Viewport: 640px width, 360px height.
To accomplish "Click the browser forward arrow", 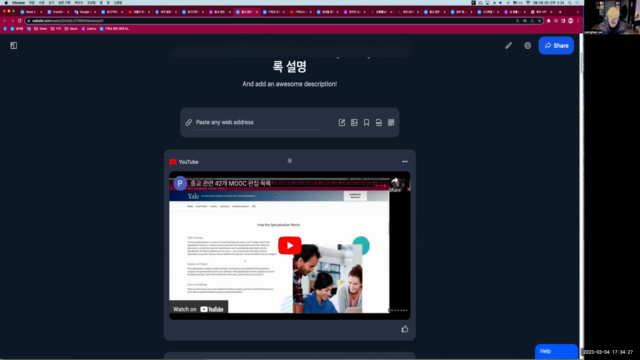I will [x=12, y=21].
